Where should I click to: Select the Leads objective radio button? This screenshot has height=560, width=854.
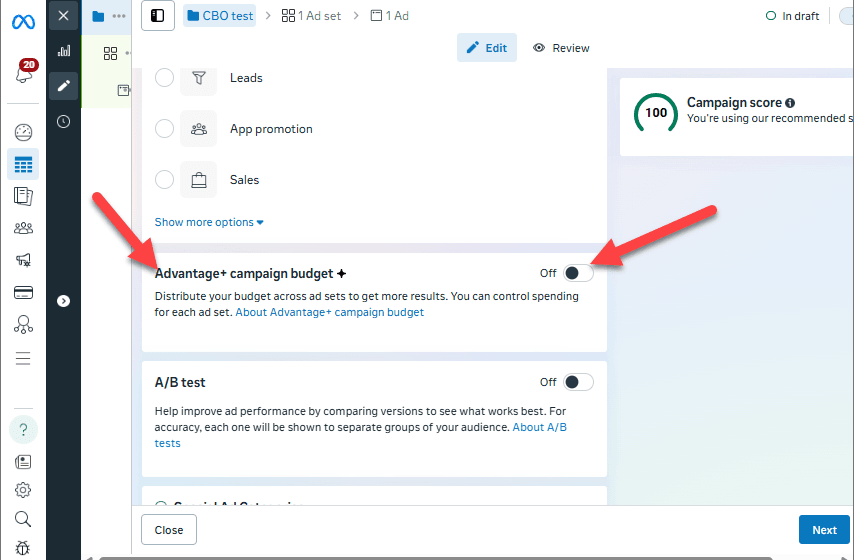click(x=164, y=78)
